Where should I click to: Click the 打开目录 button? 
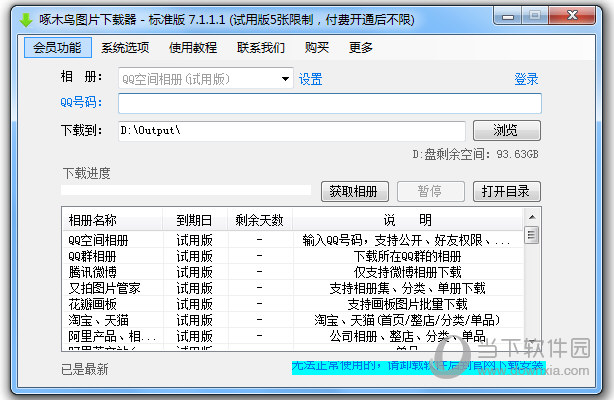tap(507, 191)
